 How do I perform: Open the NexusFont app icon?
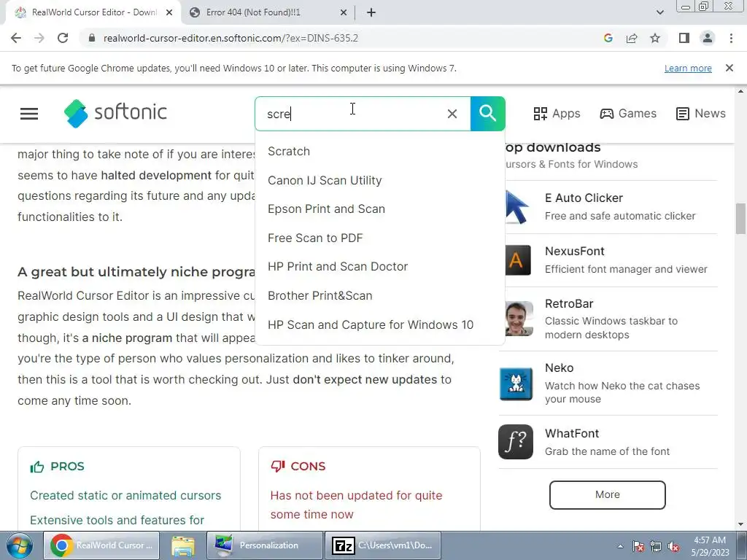517,260
